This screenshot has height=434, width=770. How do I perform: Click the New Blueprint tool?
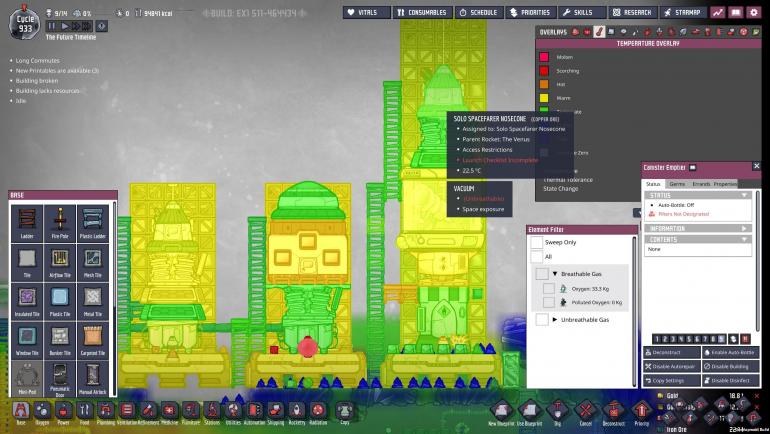501,411
